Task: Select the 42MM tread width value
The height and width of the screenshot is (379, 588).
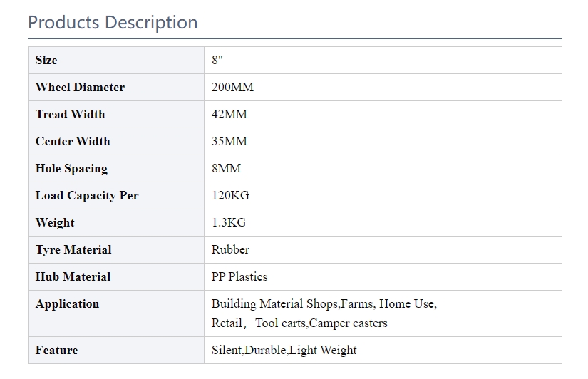Action: click(x=229, y=115)
